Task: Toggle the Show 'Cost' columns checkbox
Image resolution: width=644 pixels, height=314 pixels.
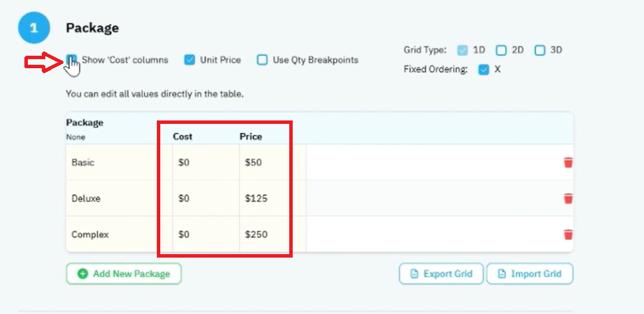Action: 72,60
